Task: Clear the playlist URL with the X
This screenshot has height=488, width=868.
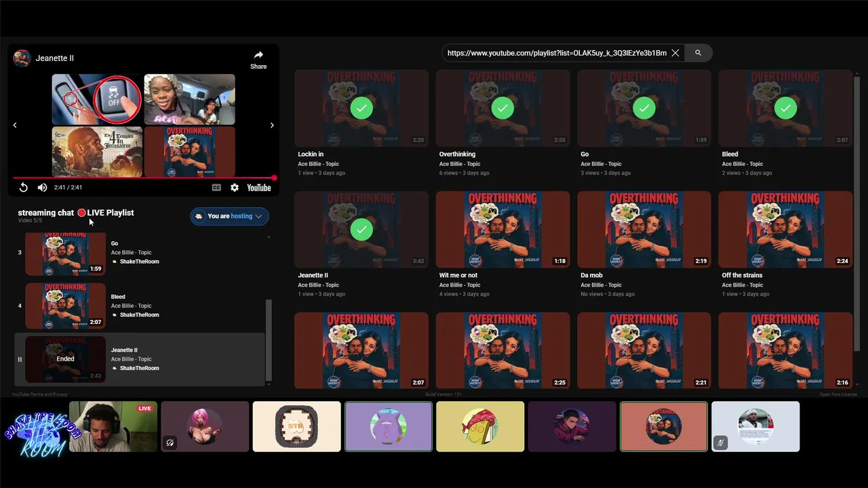Action: pyautogui.click(x=675, y=53)
